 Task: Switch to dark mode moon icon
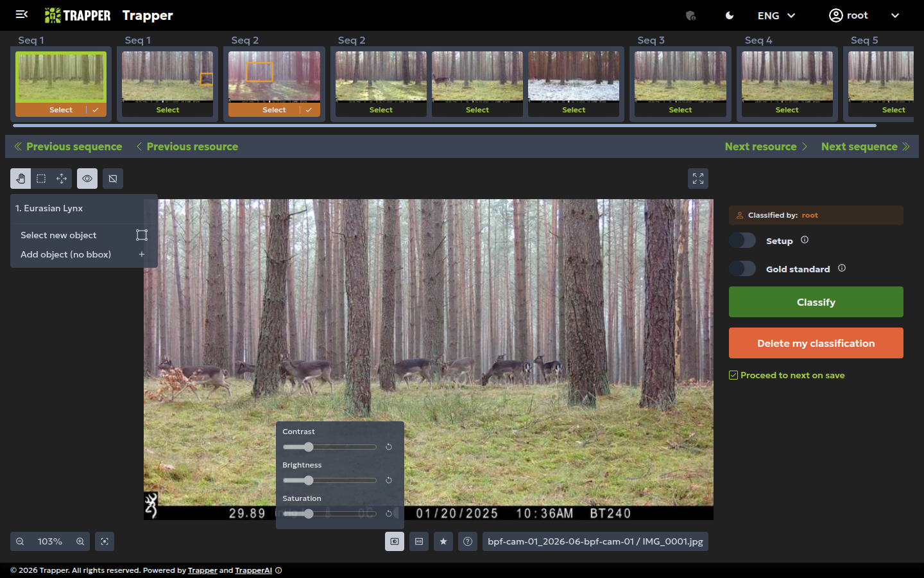tap(730, 15)
